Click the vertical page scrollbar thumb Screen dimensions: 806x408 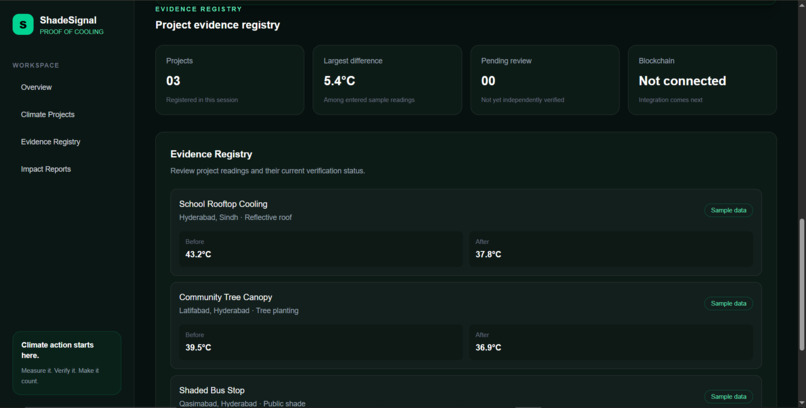pyautogui.click(x=802, y=285)
